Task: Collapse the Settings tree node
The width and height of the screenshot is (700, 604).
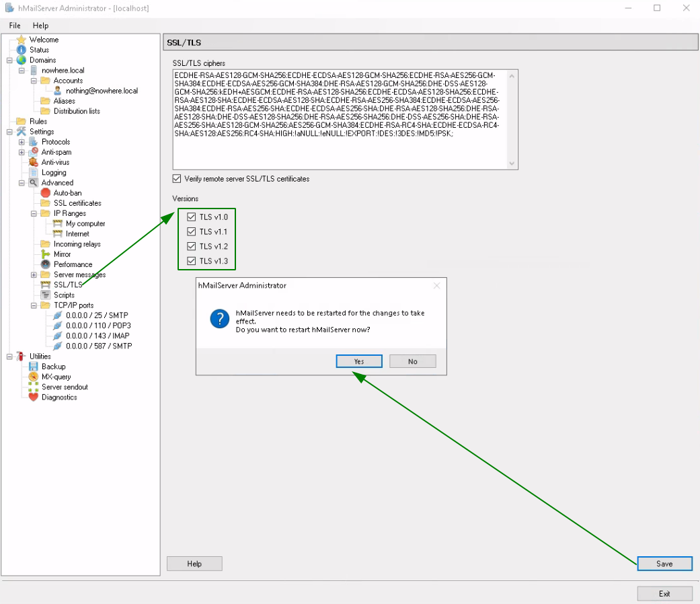Action: click(x=9, y=132)
